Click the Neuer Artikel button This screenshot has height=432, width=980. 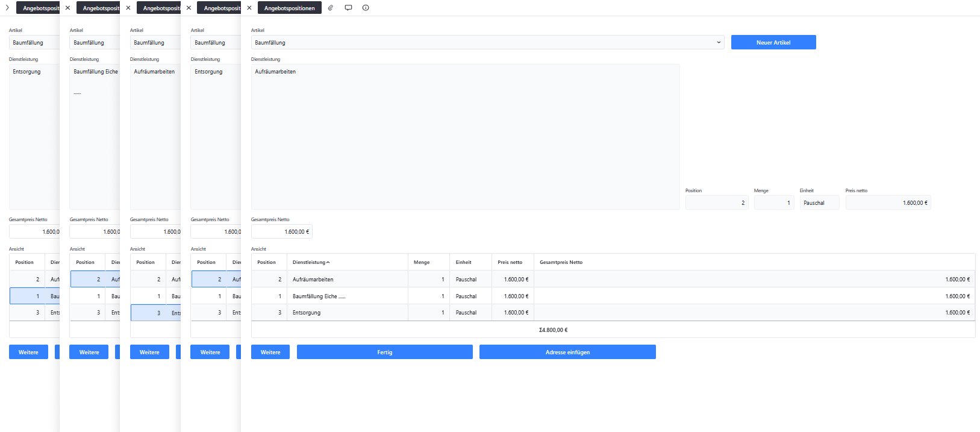(773, 42)
